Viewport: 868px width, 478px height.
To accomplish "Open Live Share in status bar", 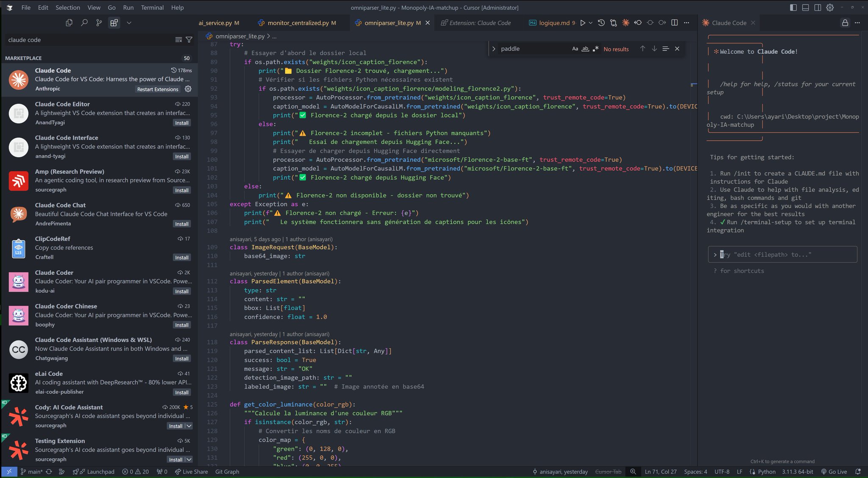I will pos(191,472).
